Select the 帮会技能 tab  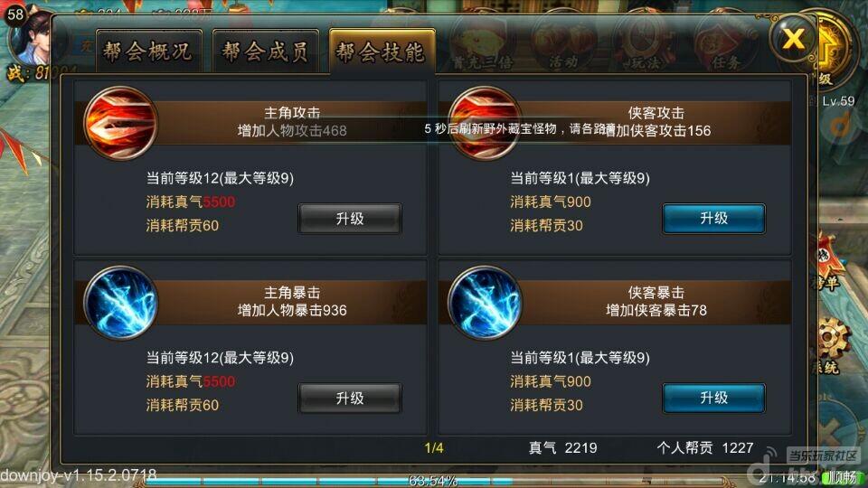click(x=382, y=52)
